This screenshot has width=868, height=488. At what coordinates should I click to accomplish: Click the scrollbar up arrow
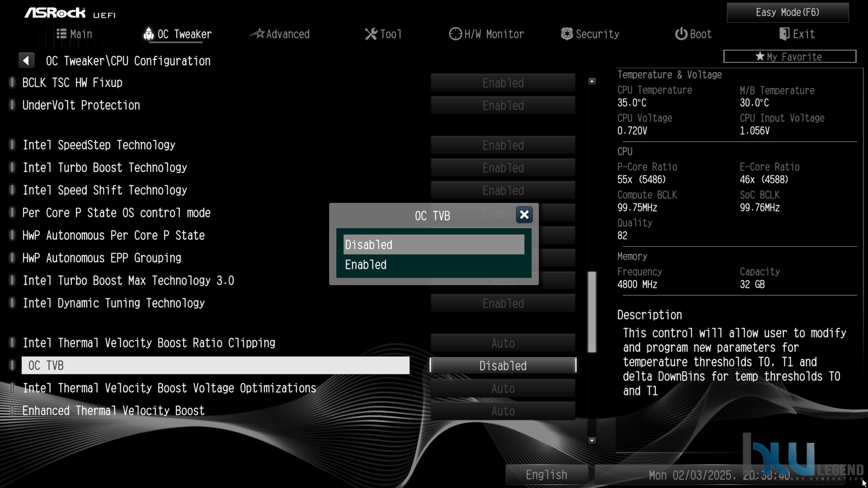click(x=592, y=81)
